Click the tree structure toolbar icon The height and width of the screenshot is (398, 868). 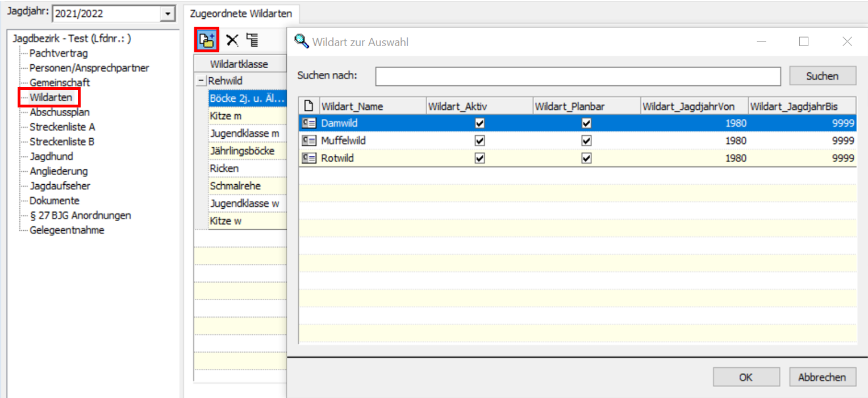[252, 40]
